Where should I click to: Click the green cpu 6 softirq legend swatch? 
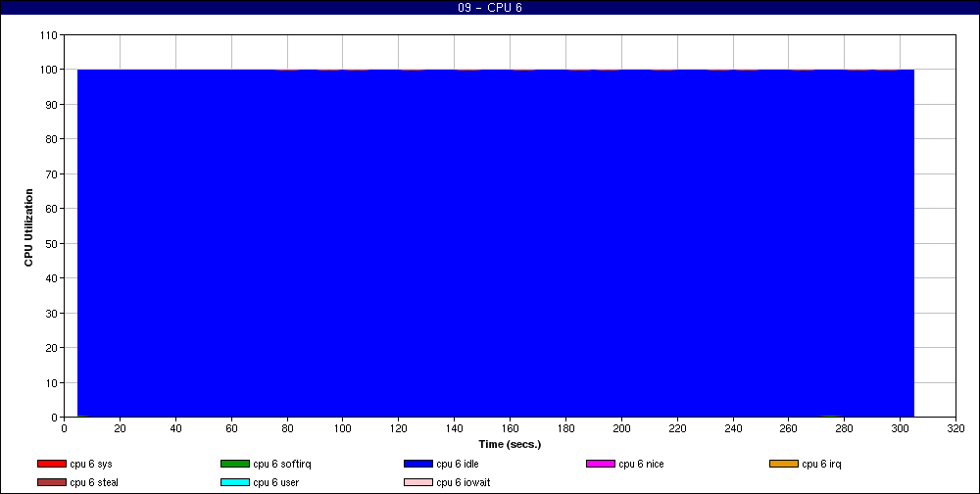(x=235, y=464)
